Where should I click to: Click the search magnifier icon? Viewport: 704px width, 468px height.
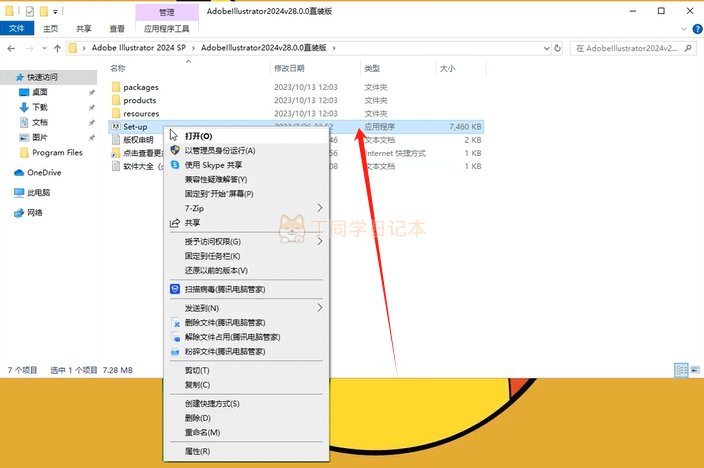(x=688, y=48)
